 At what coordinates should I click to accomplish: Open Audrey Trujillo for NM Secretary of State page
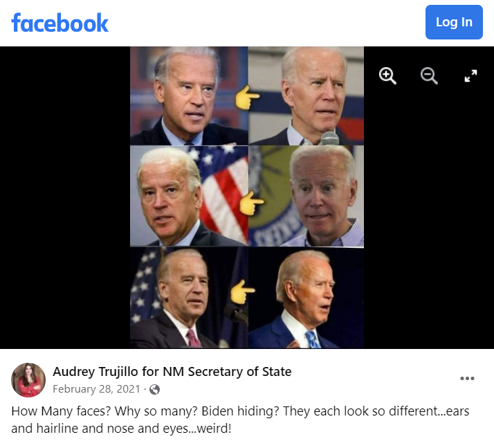pos(172,372)
